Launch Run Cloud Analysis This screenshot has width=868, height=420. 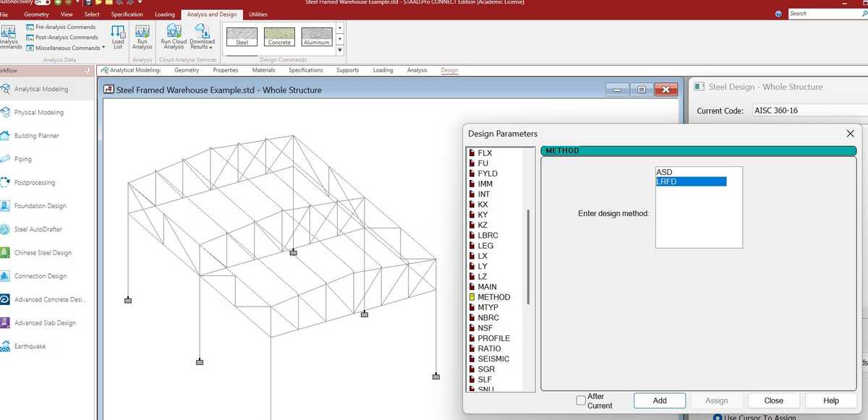(174, 36)
